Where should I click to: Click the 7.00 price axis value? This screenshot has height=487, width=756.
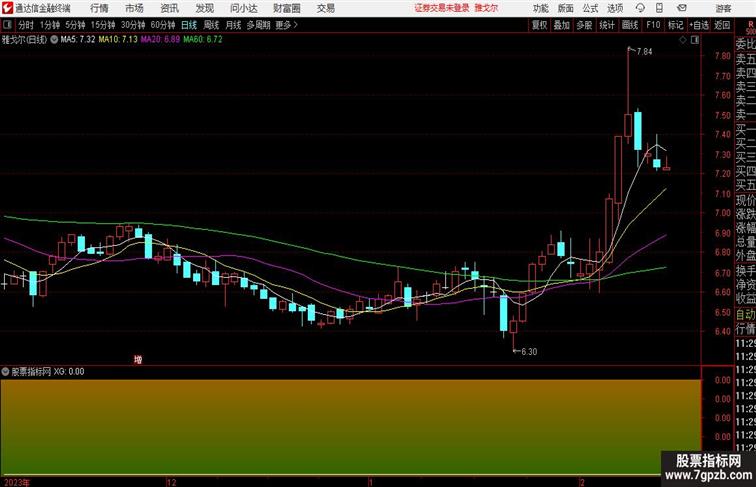point(723,213)
